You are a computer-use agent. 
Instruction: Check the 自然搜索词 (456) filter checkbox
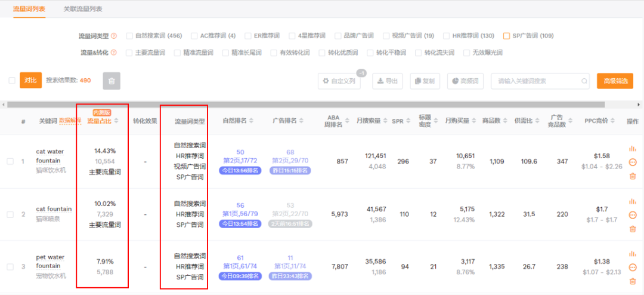click(129, 36)
